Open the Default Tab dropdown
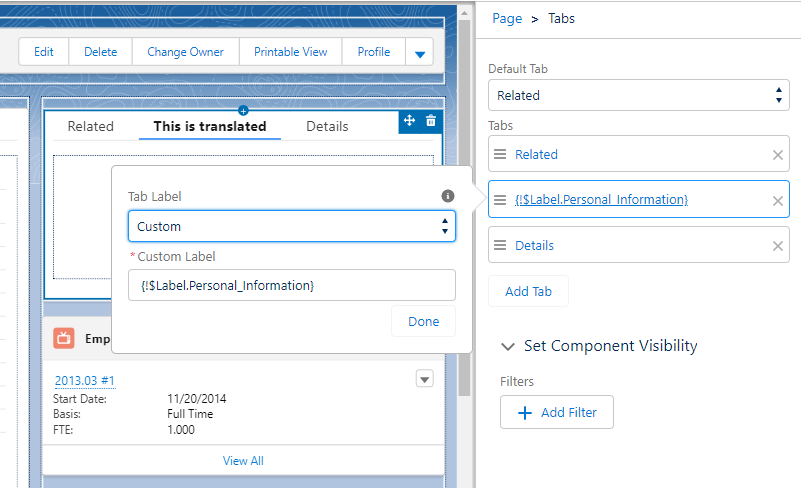The image size is (801, 488). click(638, 96)
